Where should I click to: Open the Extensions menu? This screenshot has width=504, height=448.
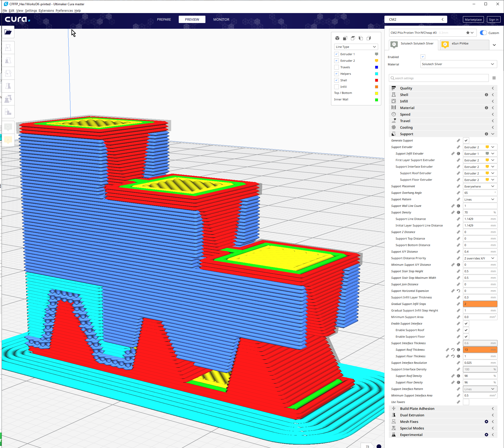(46, 11)
